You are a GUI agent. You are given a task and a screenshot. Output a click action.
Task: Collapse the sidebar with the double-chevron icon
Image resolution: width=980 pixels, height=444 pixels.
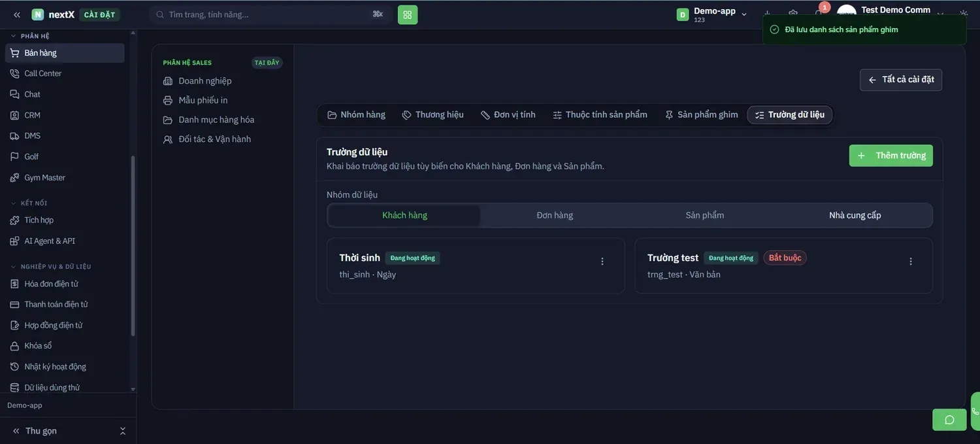pos(17,14)
